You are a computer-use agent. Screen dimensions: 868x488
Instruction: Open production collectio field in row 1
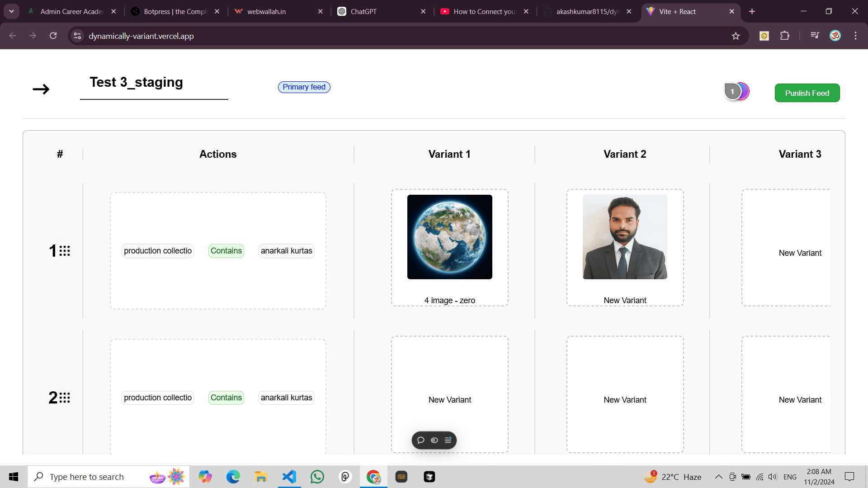click(x=158, y=251)
